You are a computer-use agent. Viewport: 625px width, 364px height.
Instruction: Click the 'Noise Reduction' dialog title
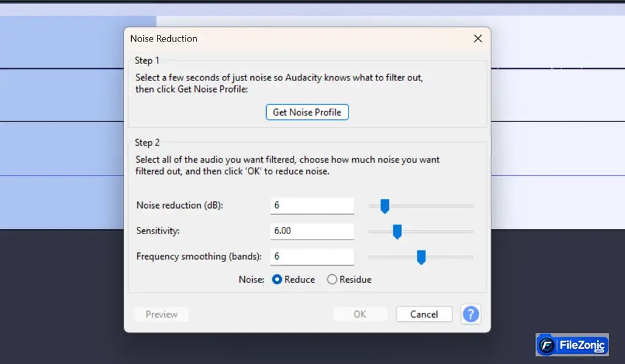click(164, 38)
